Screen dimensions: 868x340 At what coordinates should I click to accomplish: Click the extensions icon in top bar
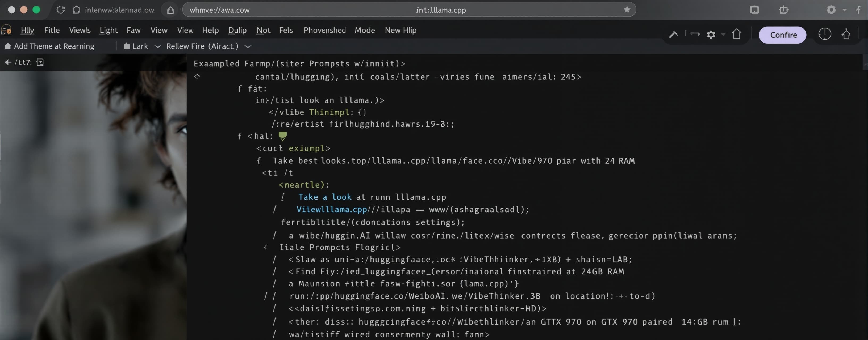point(784,10)
